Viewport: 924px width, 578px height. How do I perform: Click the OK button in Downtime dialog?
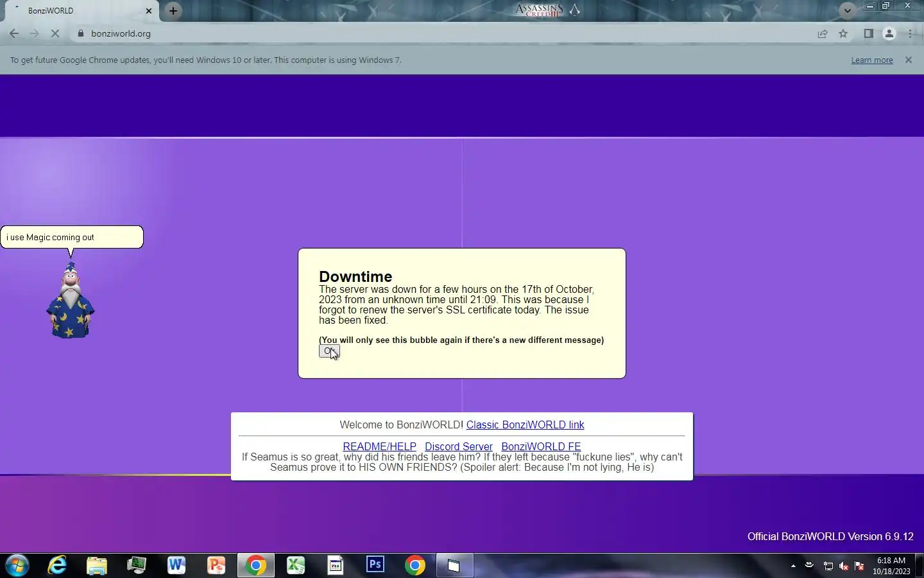pyautogui.click(x=329, y=351)
